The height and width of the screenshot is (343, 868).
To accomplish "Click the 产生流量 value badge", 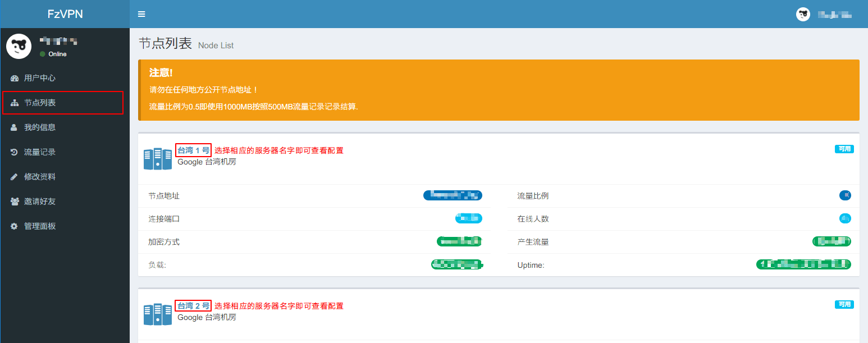I will [x=832, y=241].
